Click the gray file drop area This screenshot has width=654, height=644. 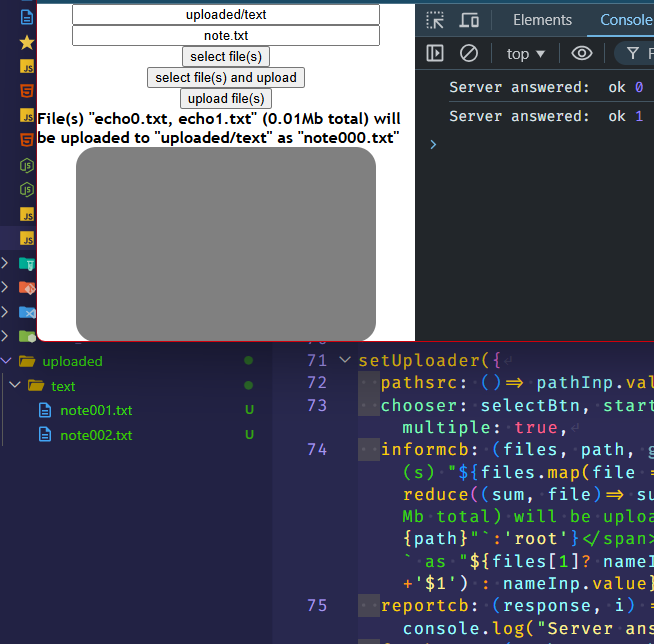tap(226, 244)
